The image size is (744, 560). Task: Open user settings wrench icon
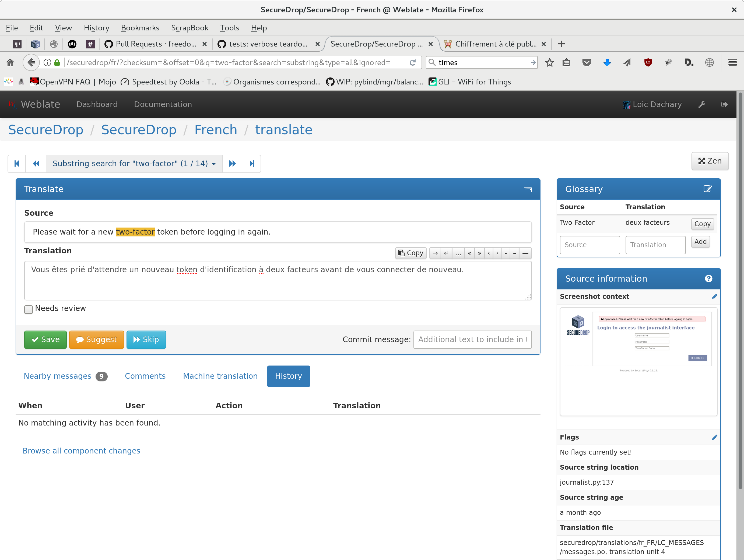[x=702, y=105]
